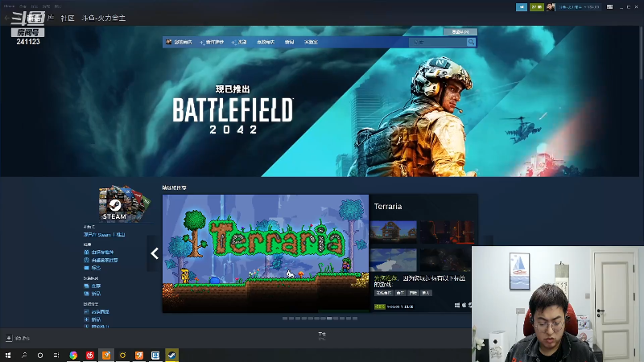Open 由鉴赏家推荐 sidebar link
The image size is (644, 362).
coord(105,260)
